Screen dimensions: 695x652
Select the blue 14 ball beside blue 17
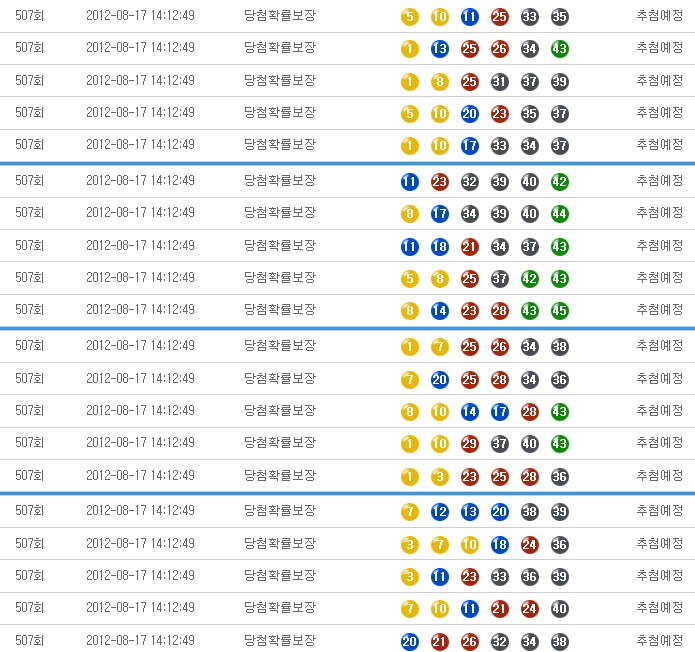click(470, 411)
